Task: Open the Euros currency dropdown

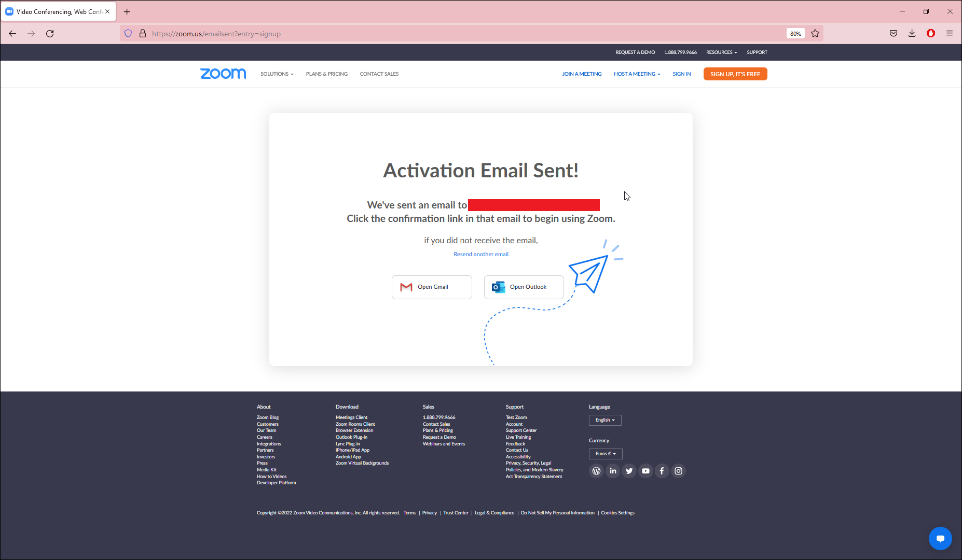Action: point(606,454)
